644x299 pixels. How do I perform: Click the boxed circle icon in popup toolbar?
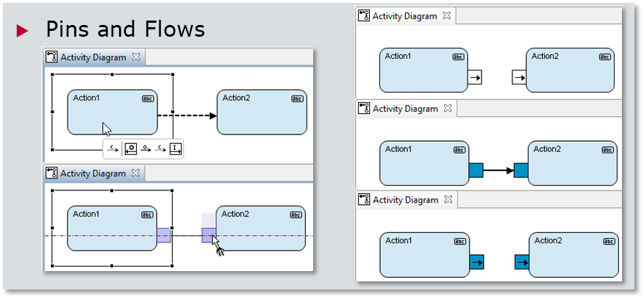(x=130, y=149)
